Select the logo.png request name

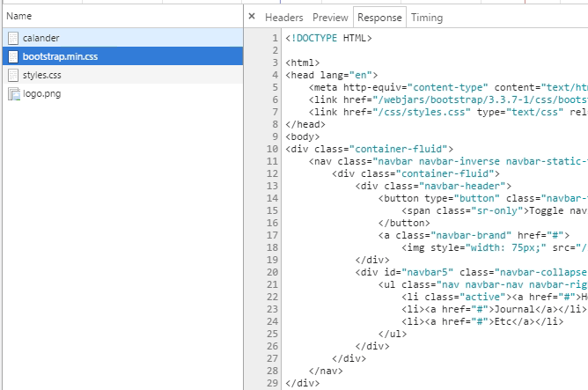41,93
